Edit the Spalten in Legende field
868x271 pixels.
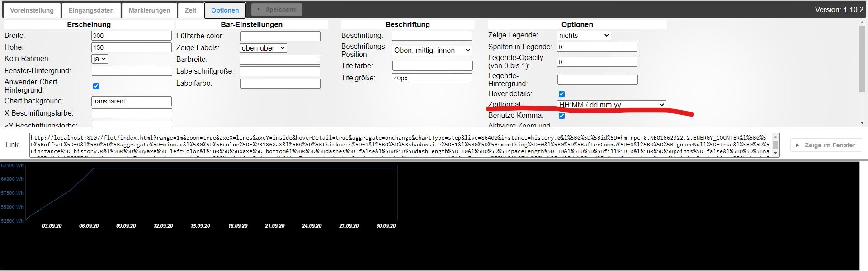coord(597,47)
